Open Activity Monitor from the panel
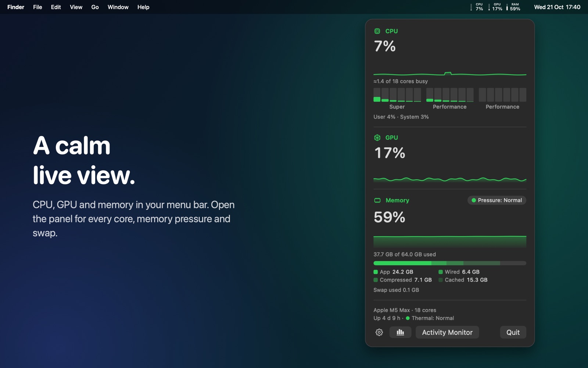 tap(447, 332)
